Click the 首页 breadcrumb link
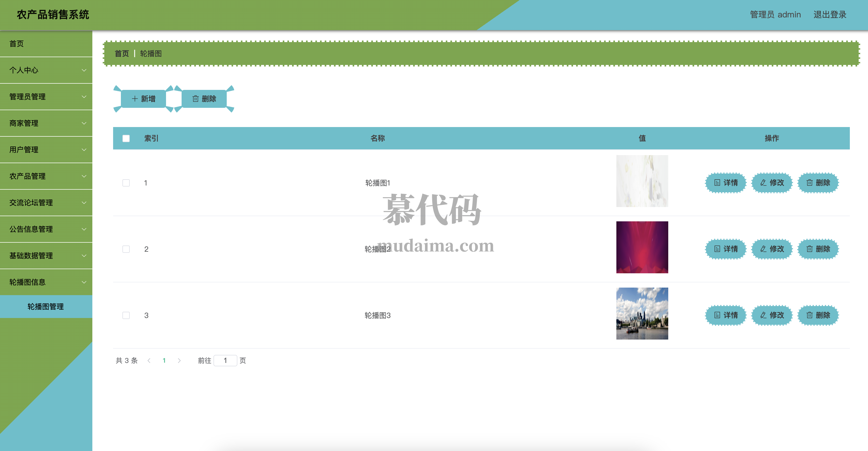 point(122,54)
